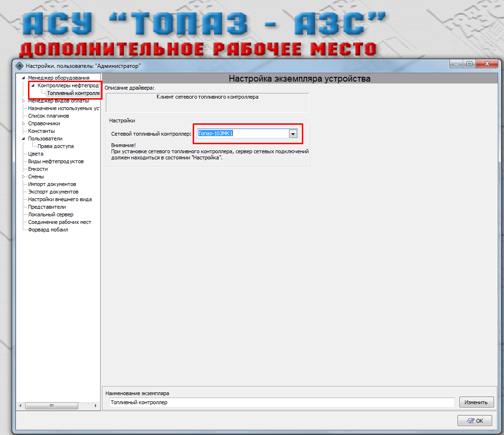Open the Форвард мобаил item
The width and height of the screenshot is (504, 435).
pyautogui.click(x=48, y=230)
